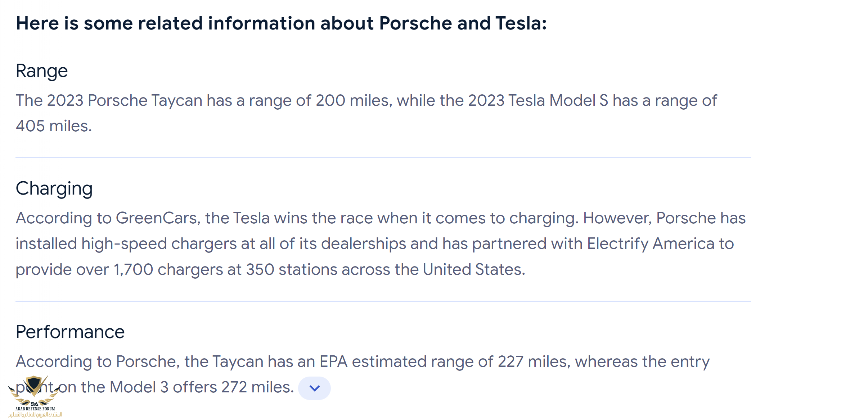
Task: Click "2023 Tesla Model S" in the Range text
Action: [538, 101]
